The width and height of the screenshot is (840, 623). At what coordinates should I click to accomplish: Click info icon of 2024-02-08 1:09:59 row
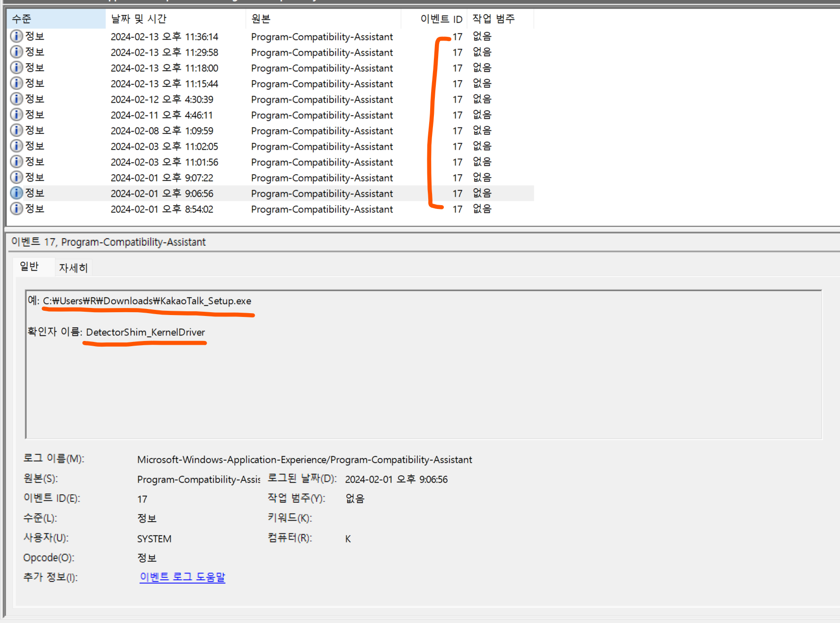[17, 130]
